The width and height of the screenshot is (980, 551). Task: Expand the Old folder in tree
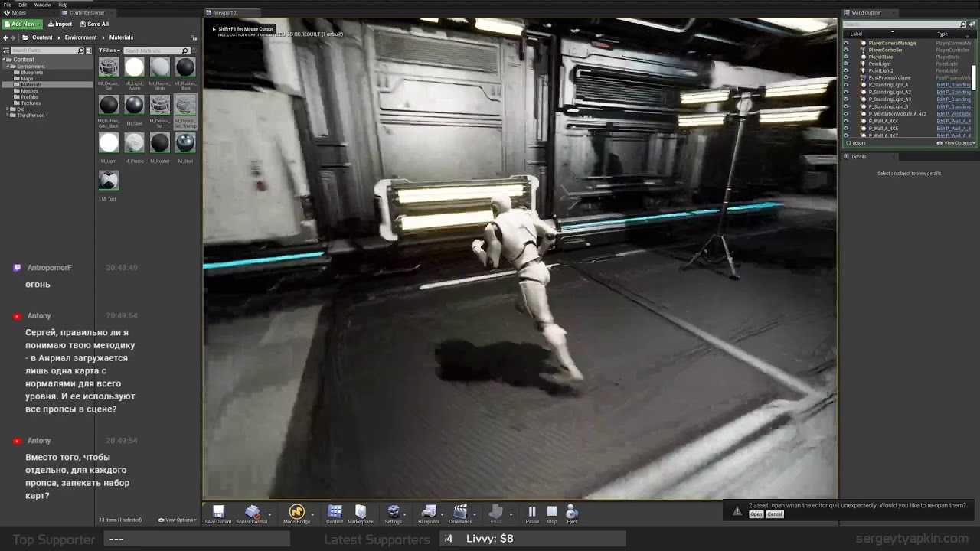[x=8, y=109]
